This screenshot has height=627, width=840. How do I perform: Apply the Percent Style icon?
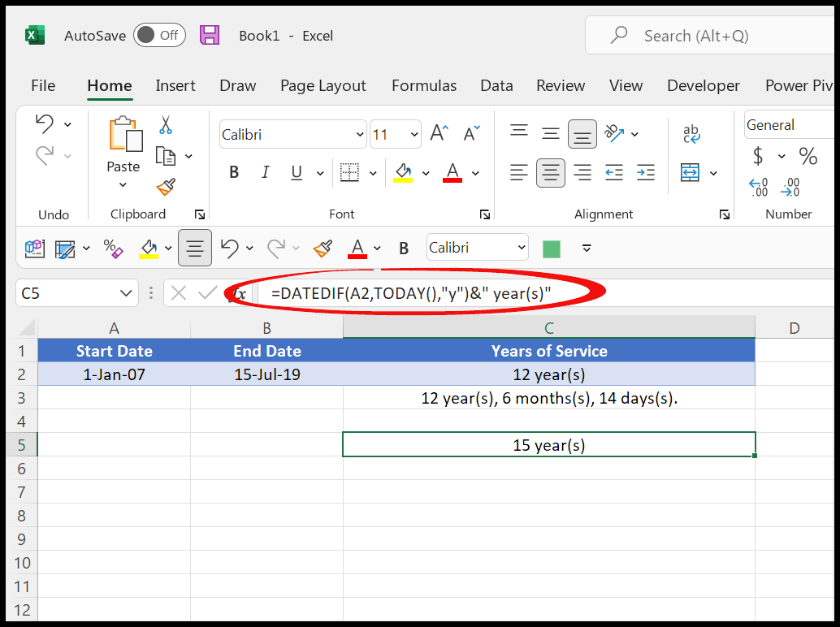(x=808, y=156)
